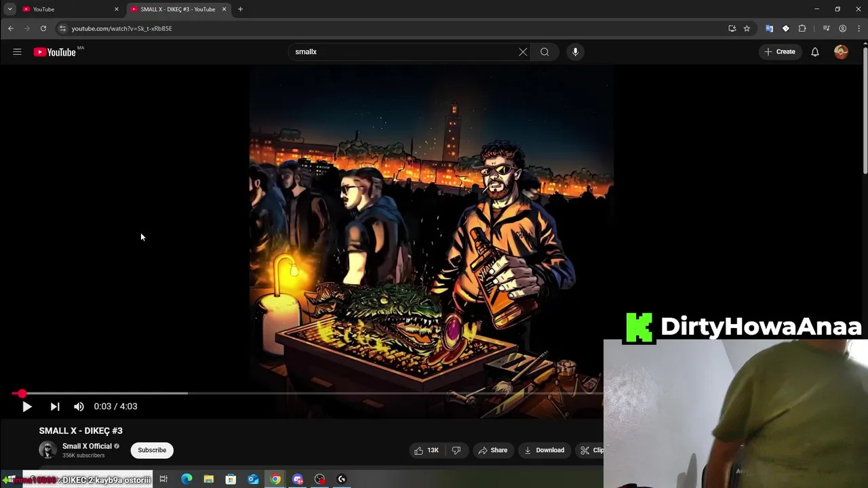The image size is (868, 488).
Task: Click the video artwork in the player
Action: pyautogui.click(x=431, y=241)
